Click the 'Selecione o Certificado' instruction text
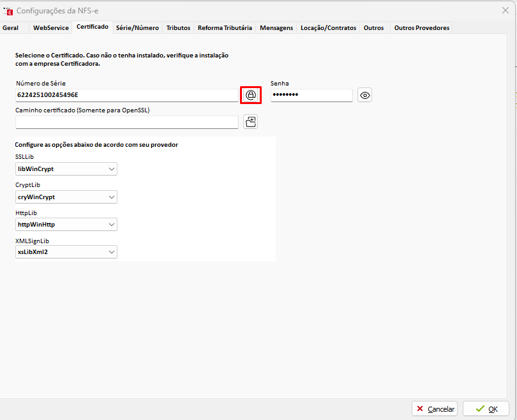The height and width of the screenshot is (420, 517). click(122, 59)
